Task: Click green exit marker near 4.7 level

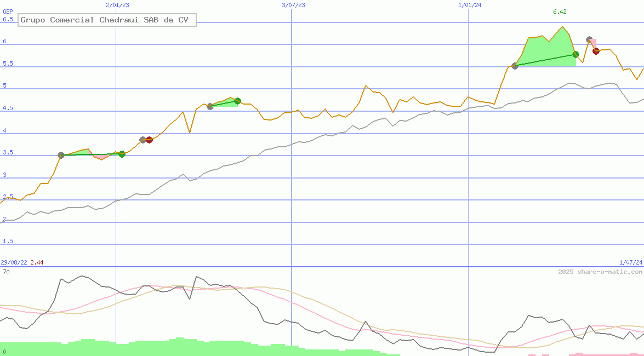Action: coord(237,101)
